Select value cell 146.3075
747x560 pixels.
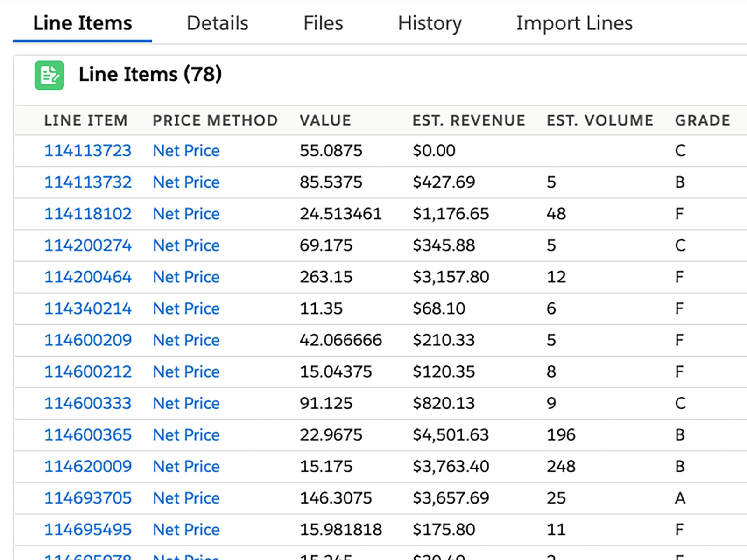(336, 498)
